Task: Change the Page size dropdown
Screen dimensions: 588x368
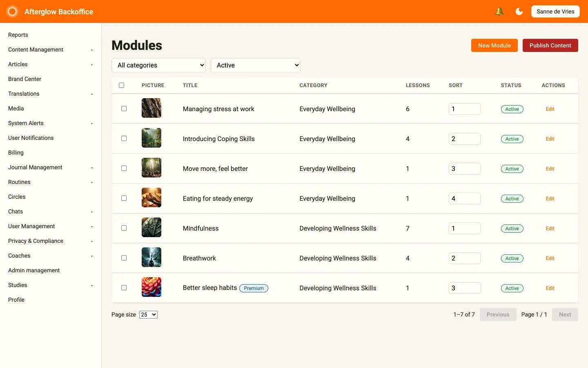Action: (x=148, y=314)
